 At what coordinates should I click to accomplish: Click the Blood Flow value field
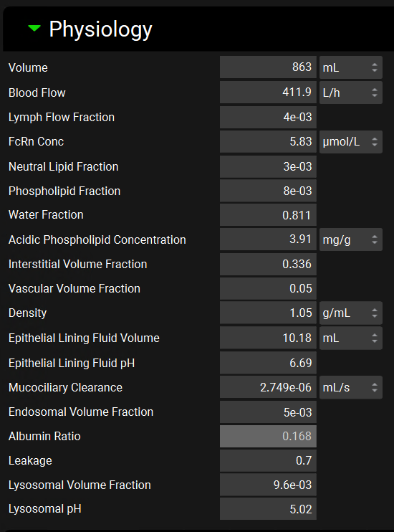coord(268,92)
